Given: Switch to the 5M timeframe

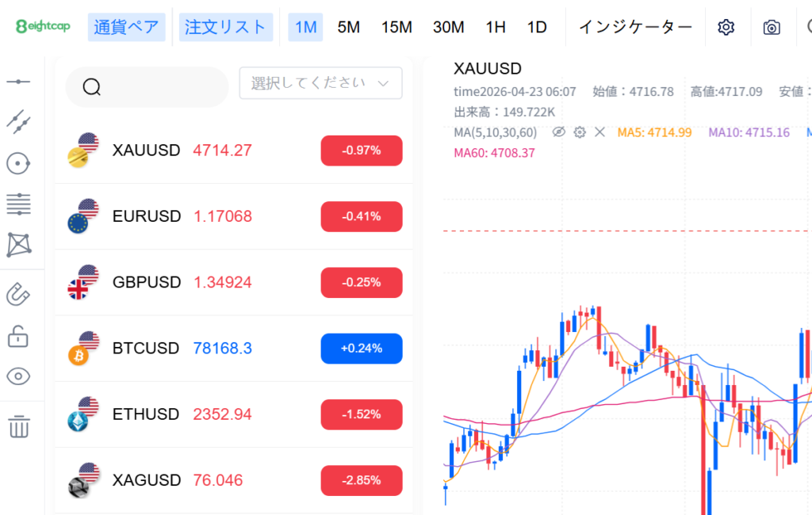Looking at the screenshot, I should (348, 27).
